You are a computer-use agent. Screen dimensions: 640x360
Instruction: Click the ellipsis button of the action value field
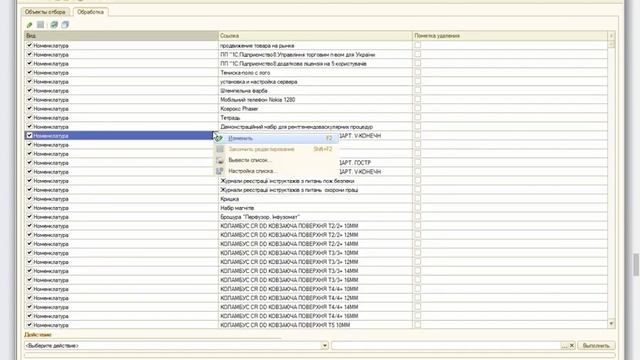(x=564, y=346)
